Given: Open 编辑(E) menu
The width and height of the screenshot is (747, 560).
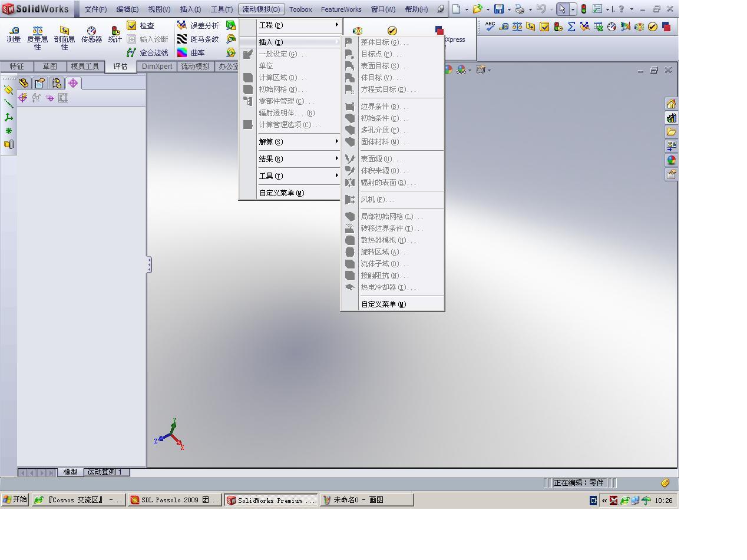Looking at the screenshot, I should (x=127, y=9).
